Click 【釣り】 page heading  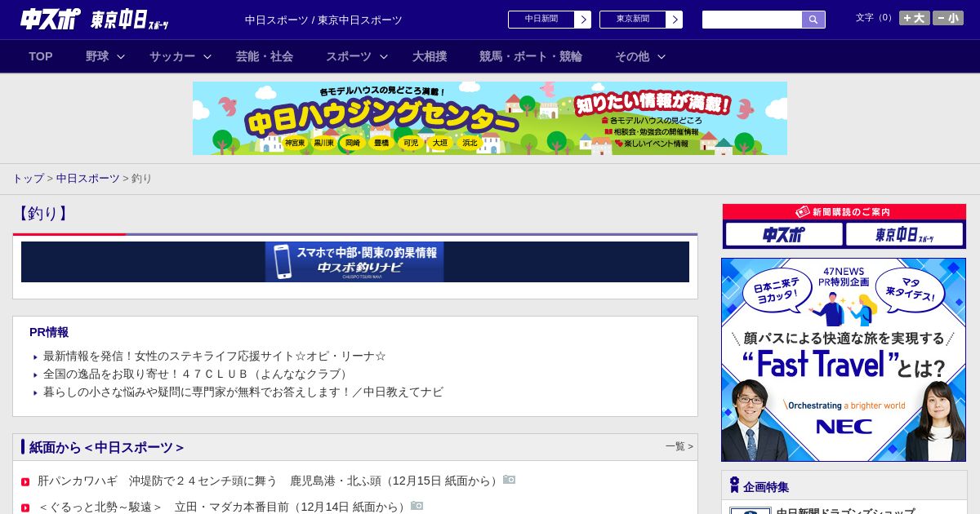coord(42,214)
